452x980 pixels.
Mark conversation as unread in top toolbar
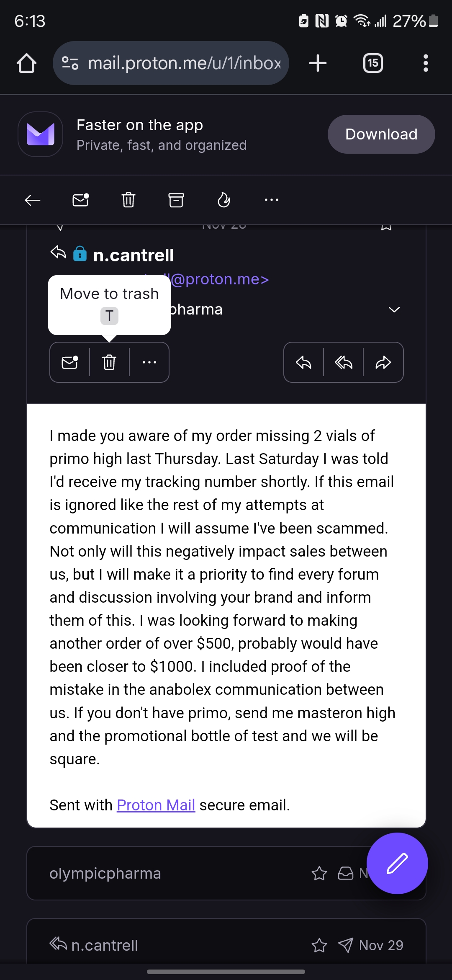(x=80, y=200)
